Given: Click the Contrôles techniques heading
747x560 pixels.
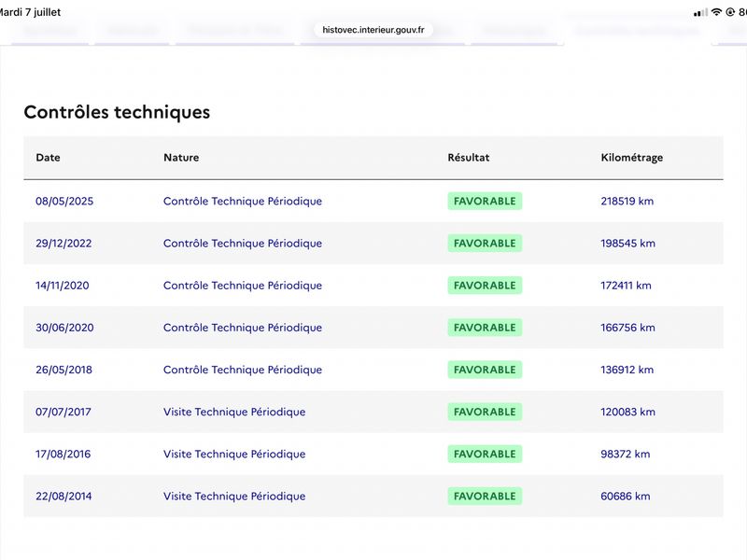Looking at the screenshot, I should tap(117, 112).
